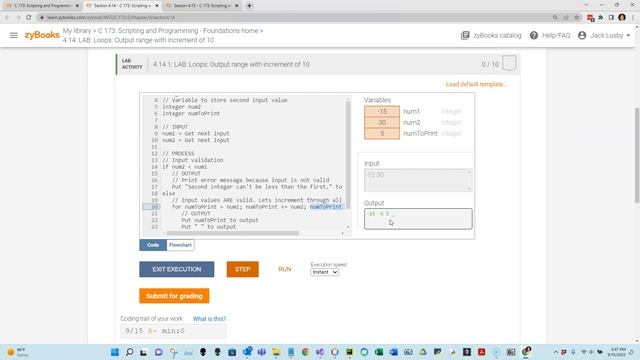Viewport: 640px width, 360px height.
Task: Reload the page with the refresh icon
Action: pos(29,18)
